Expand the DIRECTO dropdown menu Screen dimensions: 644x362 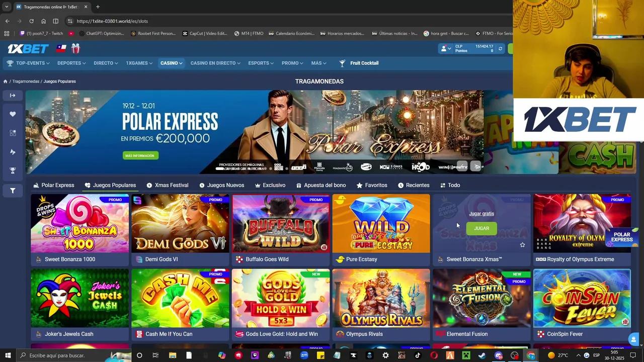pyautogui.click(x=106, y=63)
